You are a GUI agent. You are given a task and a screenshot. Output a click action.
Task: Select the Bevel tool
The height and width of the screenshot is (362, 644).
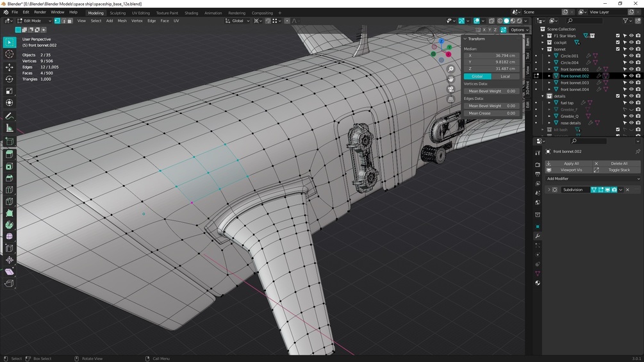tap(10, 178)
